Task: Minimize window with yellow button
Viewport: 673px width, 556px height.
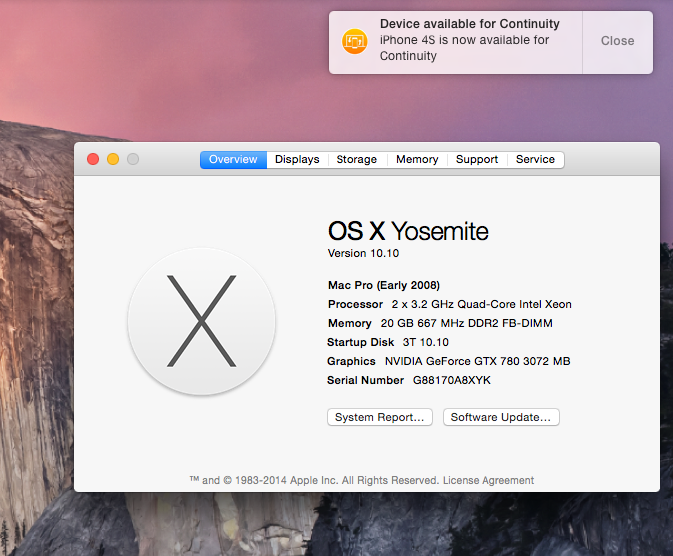Action: tap(113, 159)
